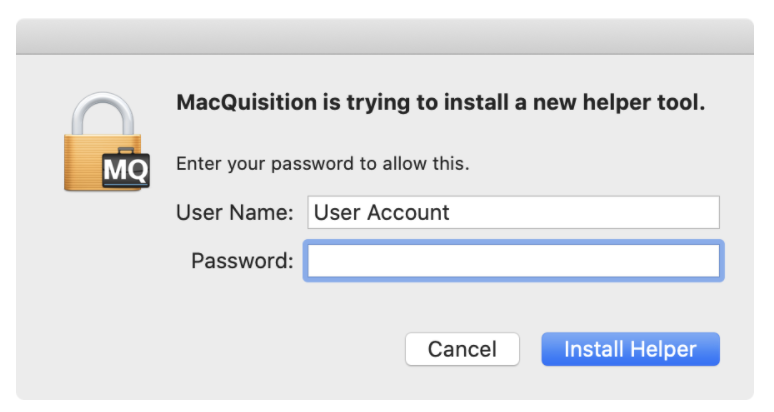Cancel the helper tool installation
Screen dimensions: 774x412
coord(462,349)
